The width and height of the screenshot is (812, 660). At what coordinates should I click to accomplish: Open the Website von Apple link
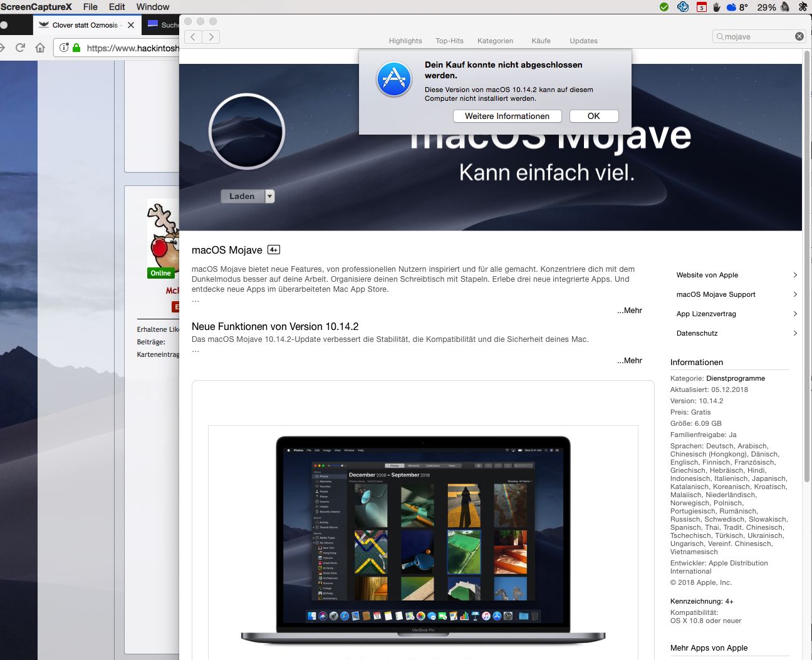click(707, 275)
